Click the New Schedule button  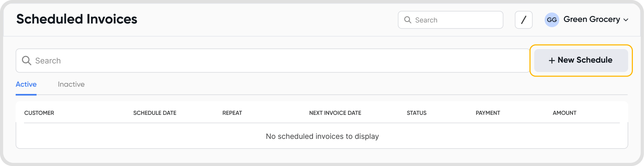[581, 60]
